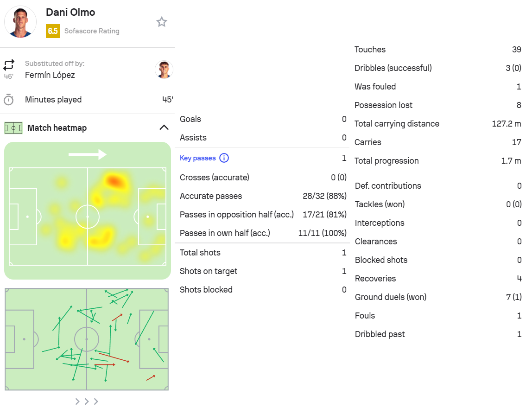Click the stopwatch icon beside Minutes played
This screenshot has height=408, width=532.
click(9, 100)
